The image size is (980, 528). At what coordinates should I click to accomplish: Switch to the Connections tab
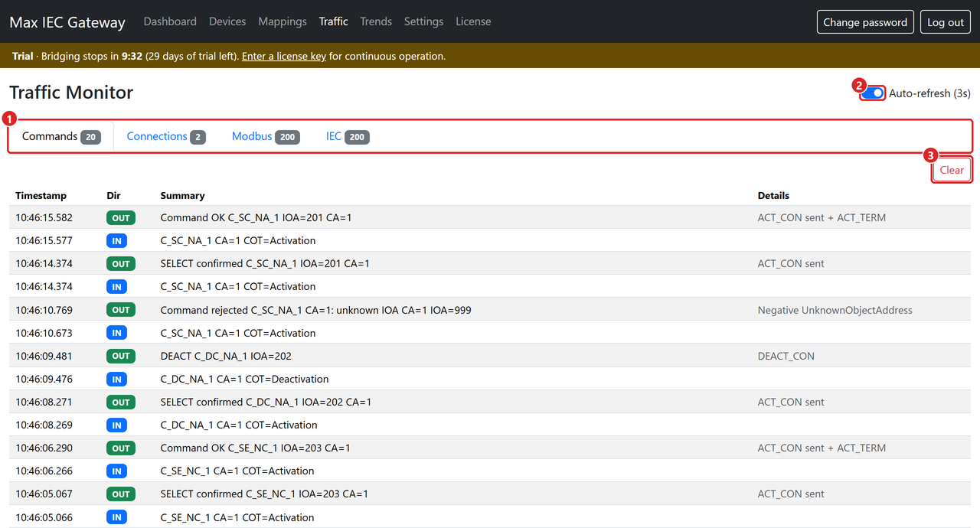(166, 137)
